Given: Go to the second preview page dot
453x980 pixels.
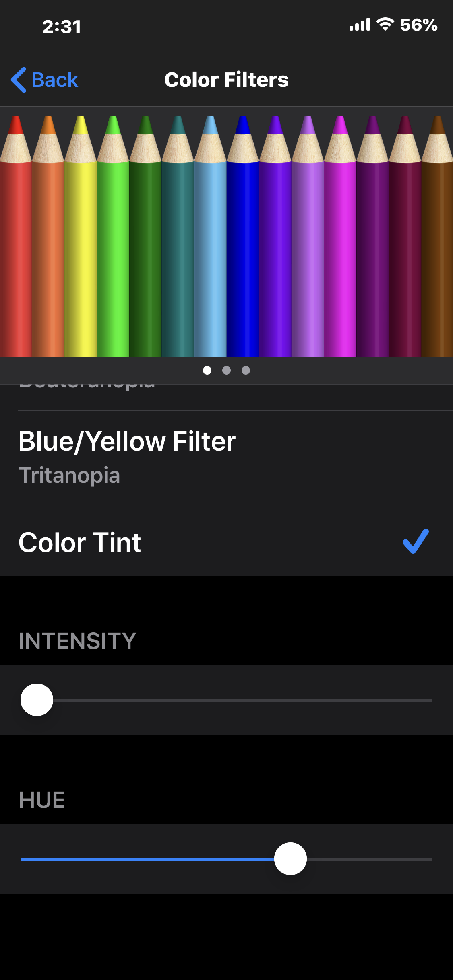Looking at the screenshot, I should (x=226, y=370).
